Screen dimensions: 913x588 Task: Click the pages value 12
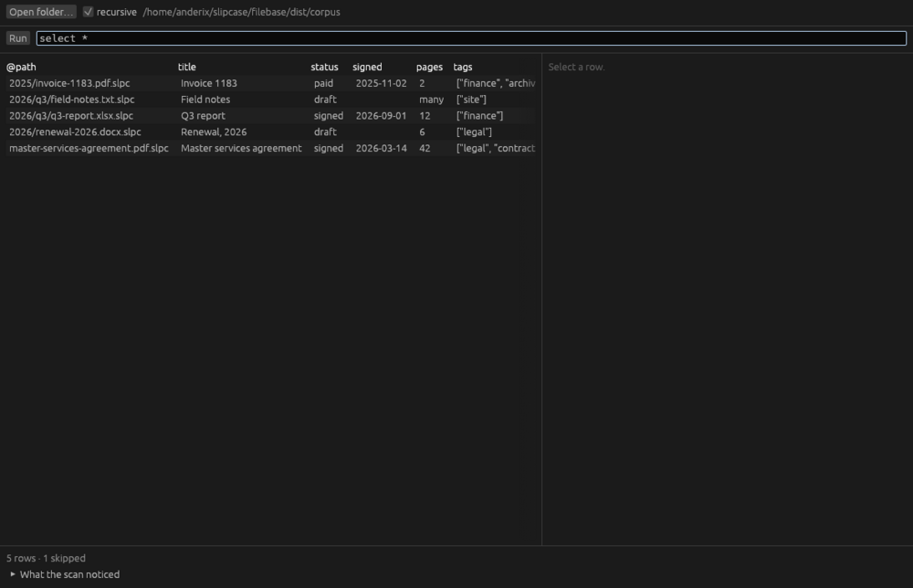(425, 116)
